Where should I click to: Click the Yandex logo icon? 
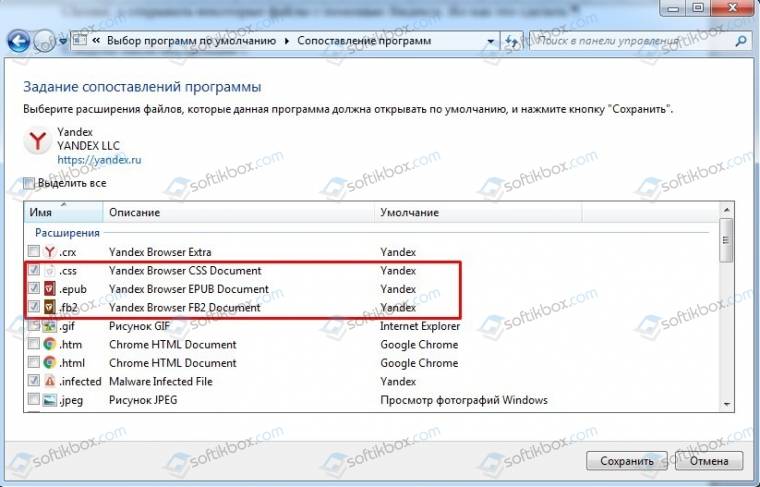(37, 143)
